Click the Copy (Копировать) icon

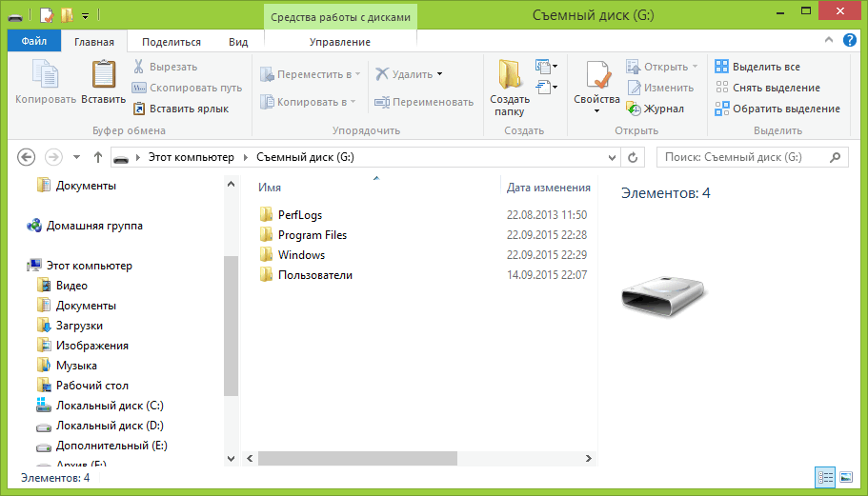tap(45, 76)
